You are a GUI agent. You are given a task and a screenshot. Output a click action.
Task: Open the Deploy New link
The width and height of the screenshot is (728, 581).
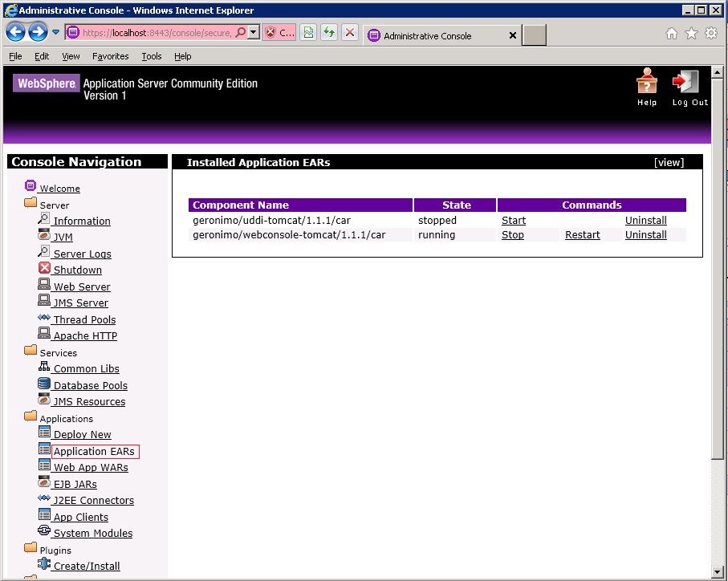click(x=82, y=435)
